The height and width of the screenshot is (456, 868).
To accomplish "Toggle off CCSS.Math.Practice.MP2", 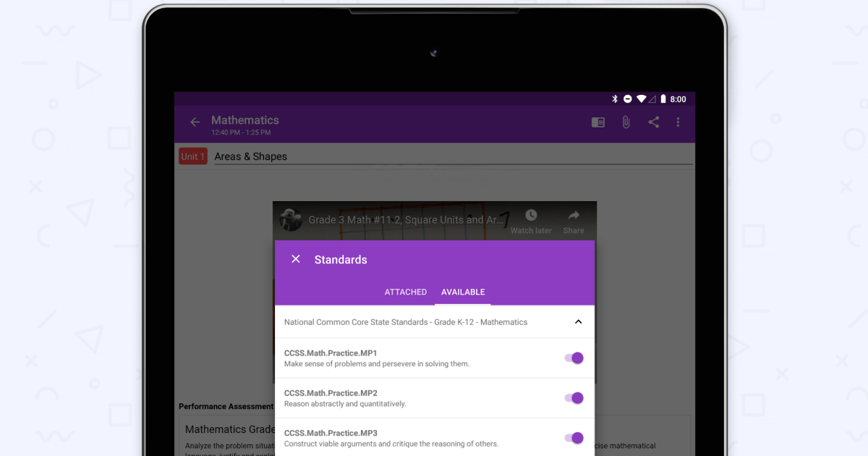I will pyautogui.click(x=574, y=397).
